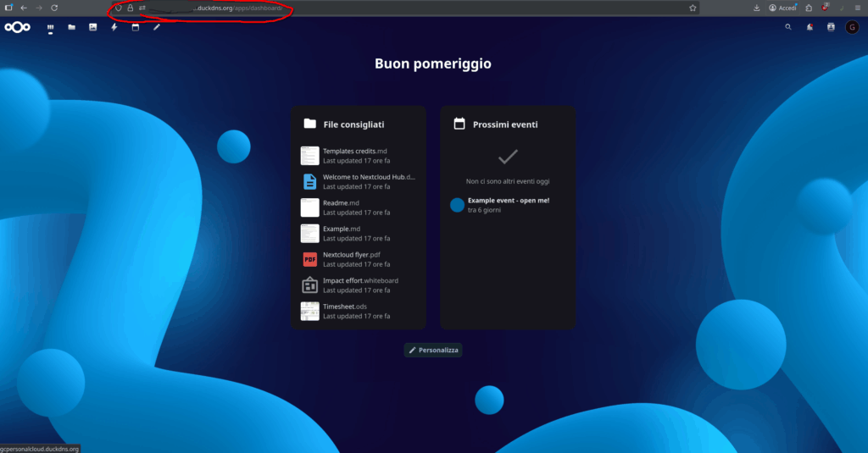
Task: Expand the user avatar menu "G"
Action: (x=852, y=27)
